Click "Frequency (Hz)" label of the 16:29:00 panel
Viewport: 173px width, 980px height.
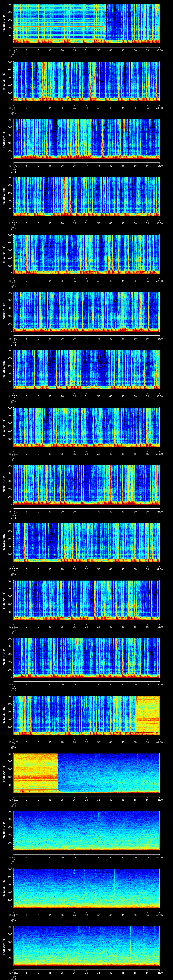[4, 24]
